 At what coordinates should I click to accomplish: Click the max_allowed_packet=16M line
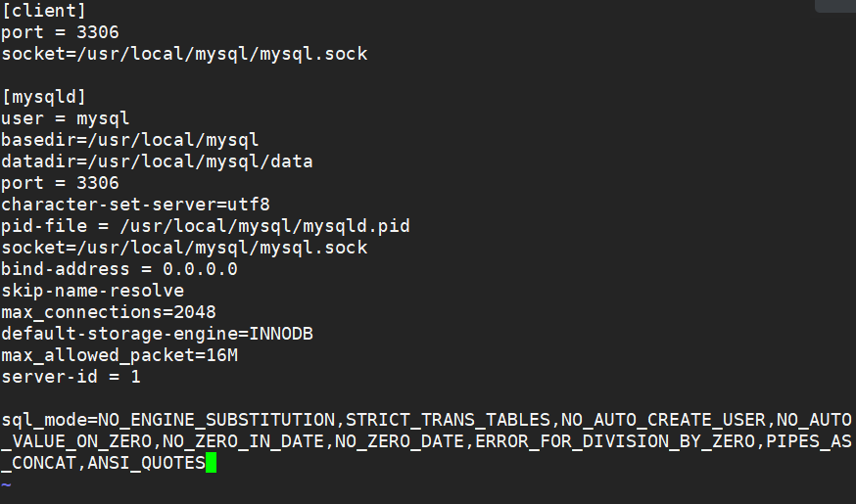[119, 355]
